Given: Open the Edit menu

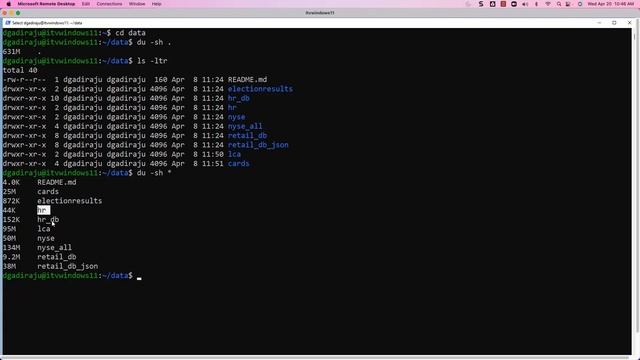Looking at the screenshot, I should pyautogui.click(x=86, y=4).
